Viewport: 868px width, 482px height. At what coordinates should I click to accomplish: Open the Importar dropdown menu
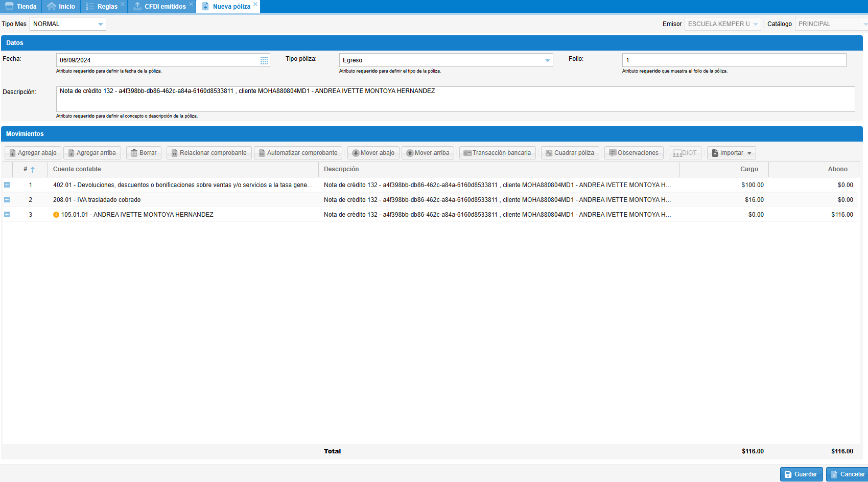coord(731,153)
